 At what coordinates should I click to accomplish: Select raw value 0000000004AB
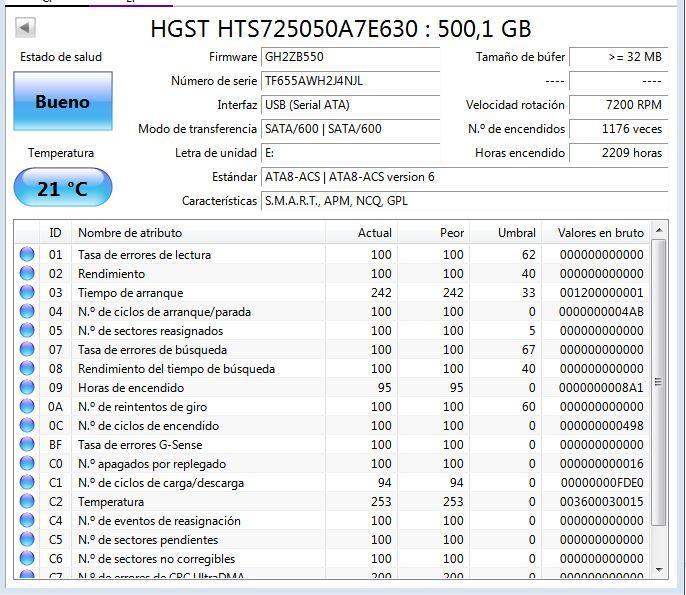[x=601, y=312]
